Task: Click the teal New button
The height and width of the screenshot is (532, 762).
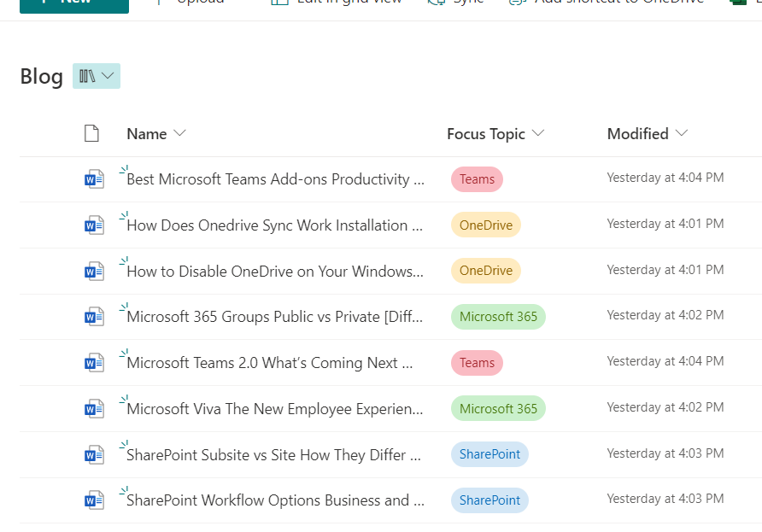Action: tap(74, 5)
